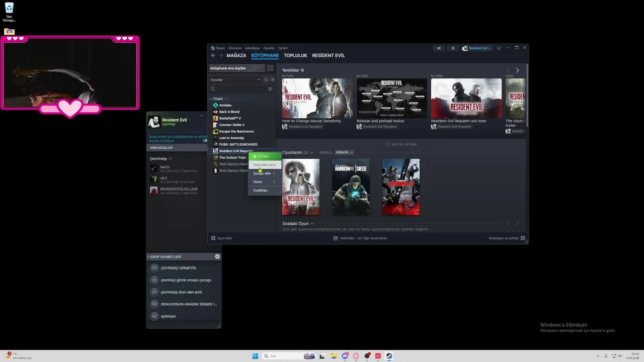Open the Görünüm menu
The image size is (644, 362).
click(x=235, y=48)
